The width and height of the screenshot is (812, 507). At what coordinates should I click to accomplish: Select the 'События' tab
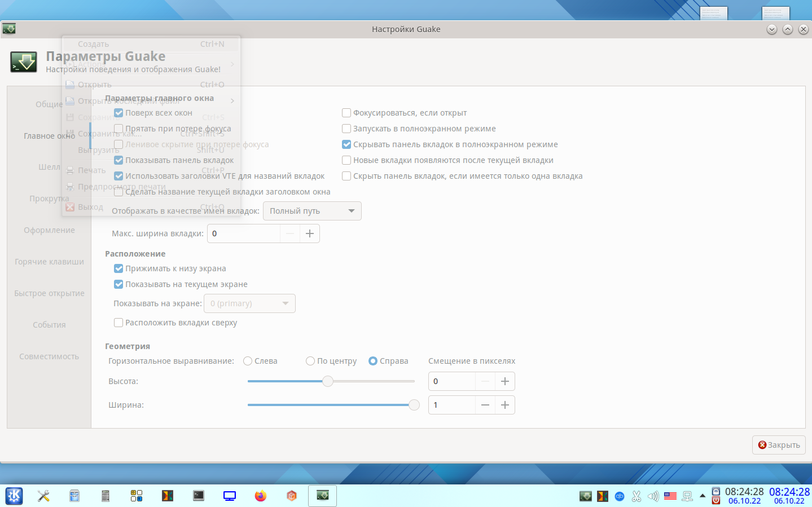[x=49, y=325]
